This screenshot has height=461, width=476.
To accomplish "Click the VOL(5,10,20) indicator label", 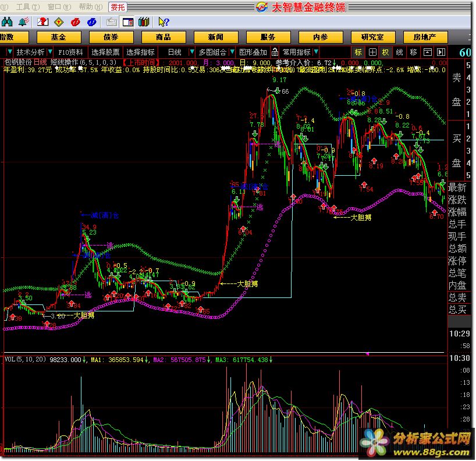I will pyautogui.click(x=25, y=360).
